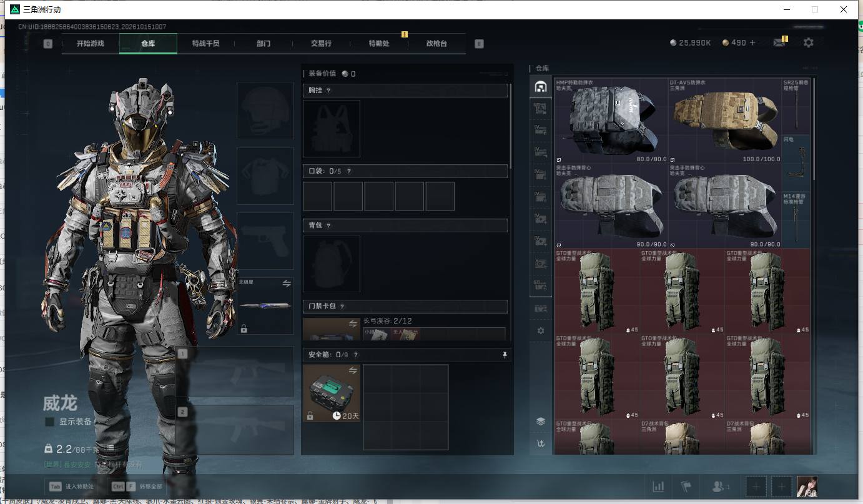Select the empty body armor equipment slot
Viewport: 863px width, 504px height.
click(265, 176)
